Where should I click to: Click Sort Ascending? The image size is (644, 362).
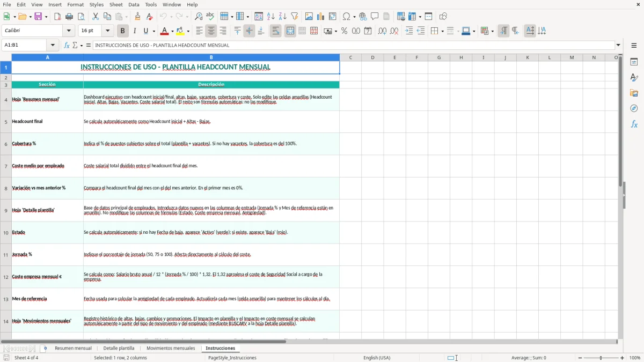[x=270, y=17]
